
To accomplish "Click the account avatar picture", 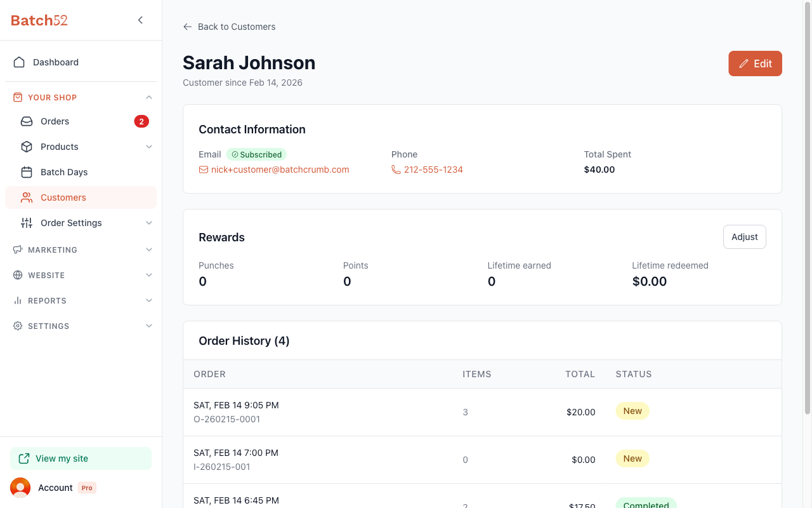I will click(x=20, y=488).
